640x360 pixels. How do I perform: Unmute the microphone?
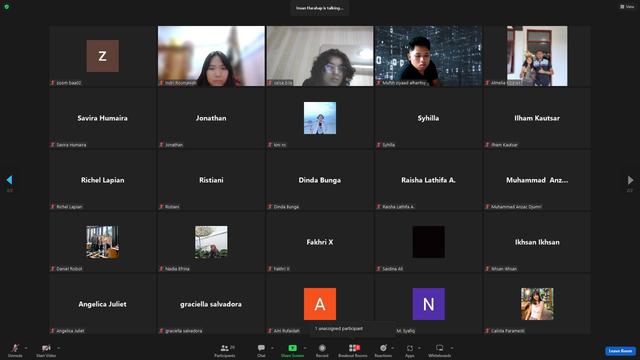(x=15, y=350)
